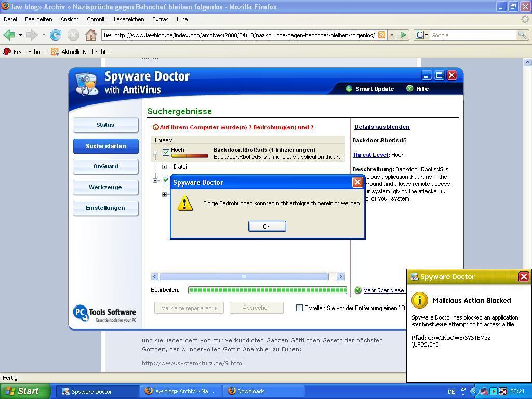Click Mehr über diese help link
The height and width of the screenshot is (399, 532).
384,290
